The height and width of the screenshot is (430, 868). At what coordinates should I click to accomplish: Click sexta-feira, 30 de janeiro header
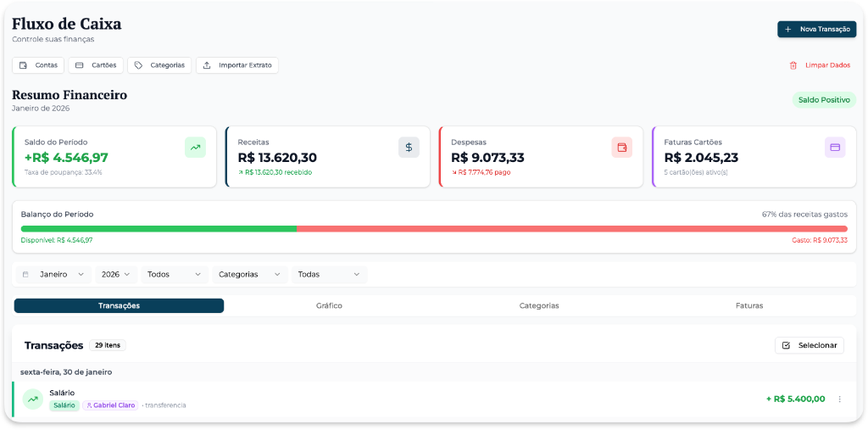click(66, 371)
